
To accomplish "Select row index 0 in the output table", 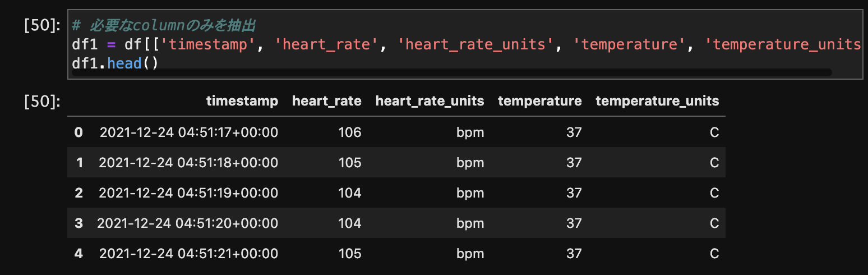I will (x=79, y=132).
